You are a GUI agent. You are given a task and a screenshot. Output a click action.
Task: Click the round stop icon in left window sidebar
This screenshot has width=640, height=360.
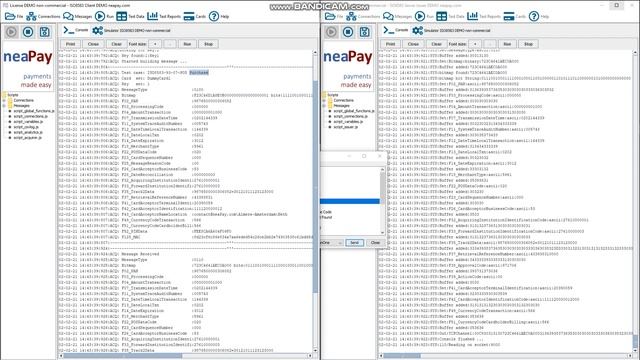click(x=28, y=31)
